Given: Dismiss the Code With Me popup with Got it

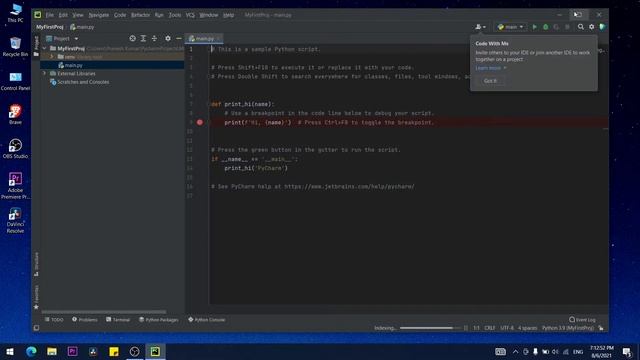Looking at the screenshot, I should pyautogui.click(x=490, y=81).
